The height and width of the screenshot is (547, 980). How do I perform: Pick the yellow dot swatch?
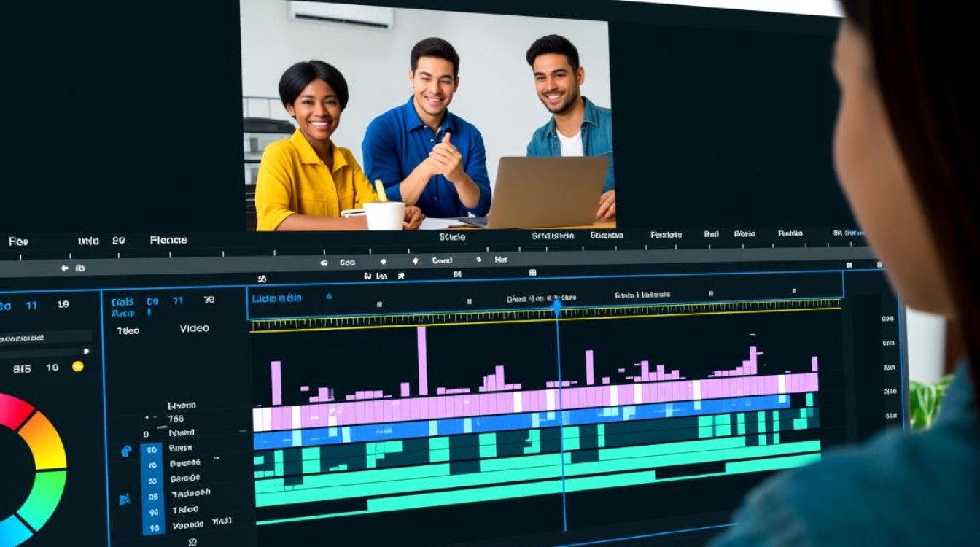pos(77,366)
